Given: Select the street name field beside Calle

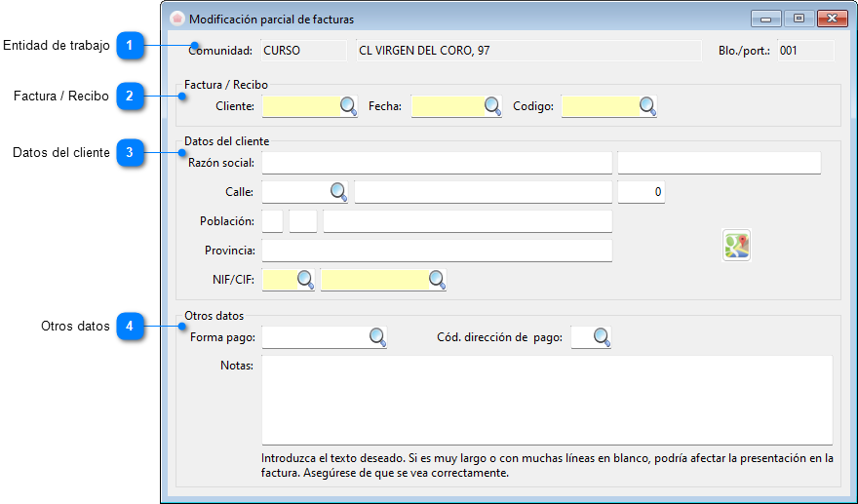Looking at the screenshot, I should point(483,192).
